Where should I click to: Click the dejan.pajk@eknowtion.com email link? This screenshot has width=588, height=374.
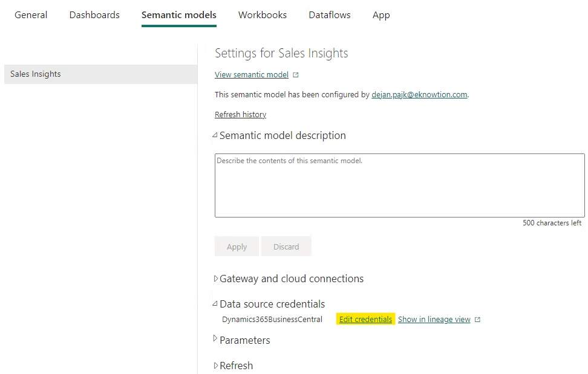[x=419, y=95]
